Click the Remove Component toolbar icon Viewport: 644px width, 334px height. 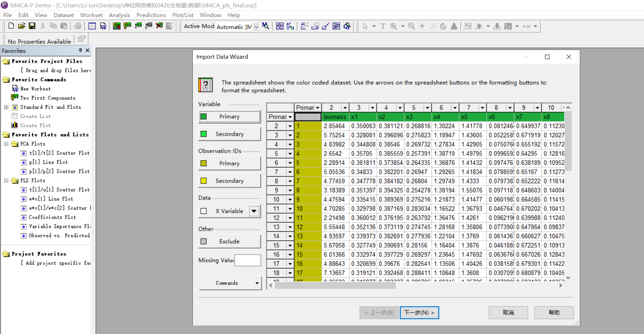148,26
